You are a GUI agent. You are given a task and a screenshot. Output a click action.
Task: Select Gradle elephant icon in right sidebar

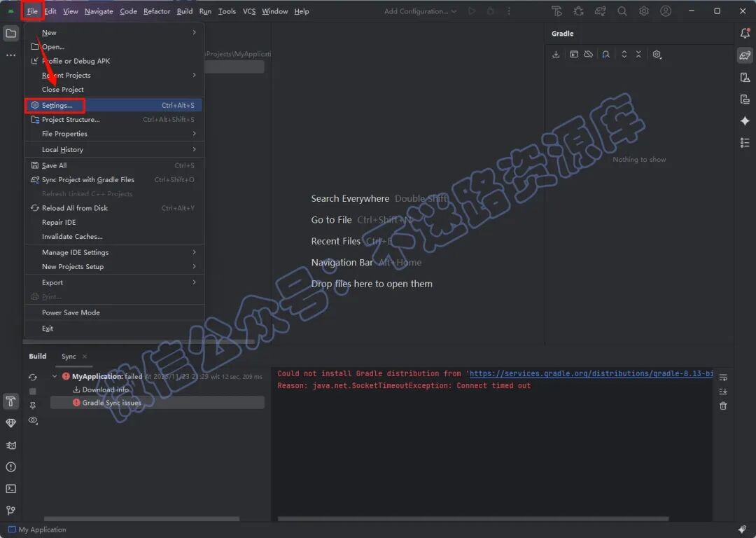pyautogui.click(x=745, y=55)
